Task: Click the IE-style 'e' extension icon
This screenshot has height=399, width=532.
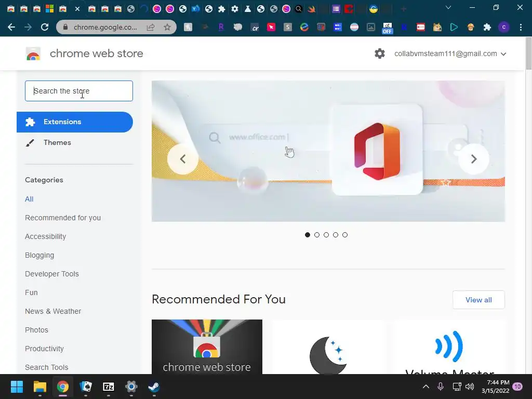Action: pyautogui.click(x=304, y=27)
